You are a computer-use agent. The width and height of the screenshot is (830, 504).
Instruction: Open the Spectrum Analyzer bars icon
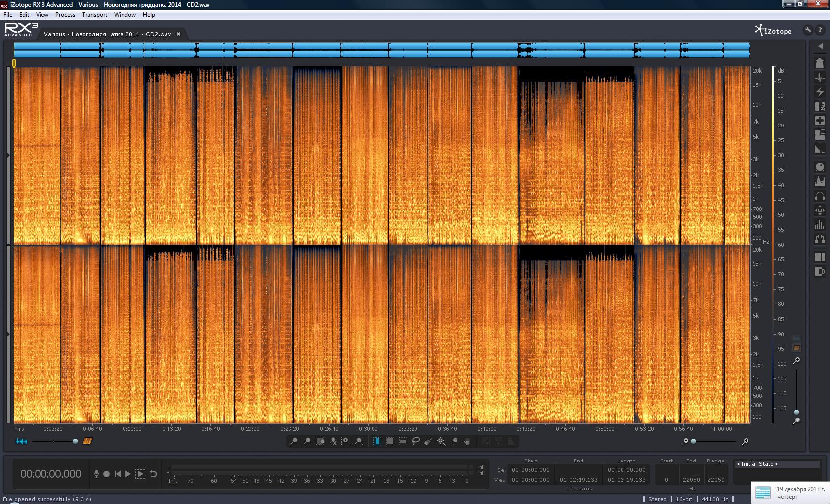819,225
